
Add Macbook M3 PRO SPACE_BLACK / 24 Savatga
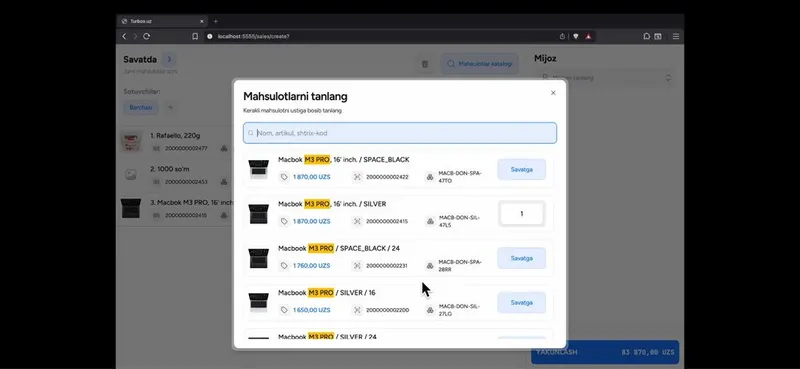coord(521,258)
